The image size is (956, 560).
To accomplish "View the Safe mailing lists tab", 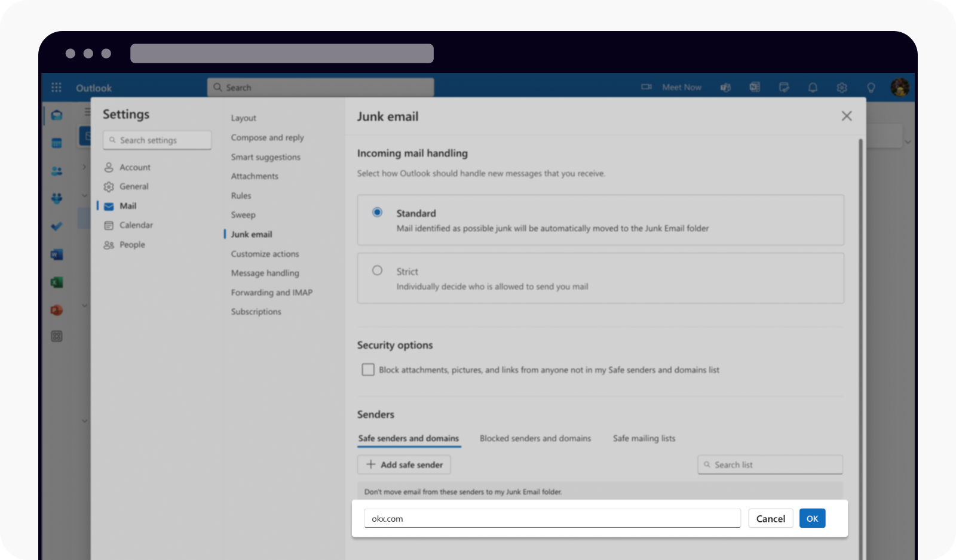I will [x=644, y=438].
